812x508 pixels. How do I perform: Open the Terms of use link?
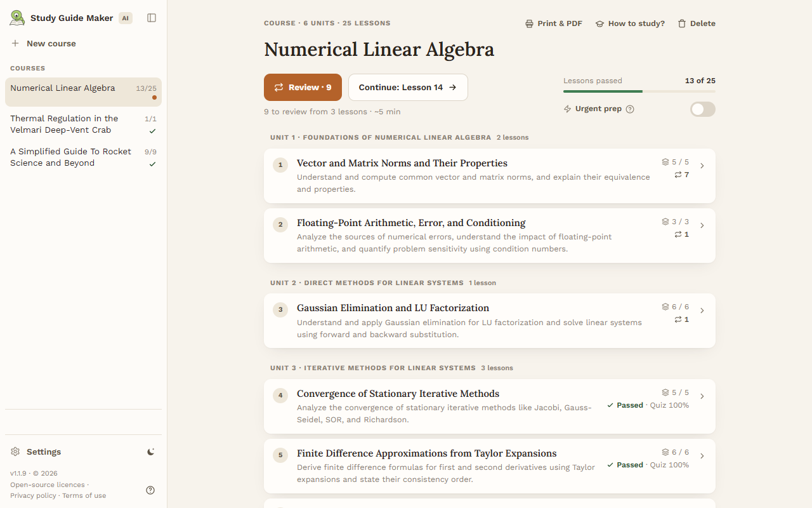[x=84, y=495]
